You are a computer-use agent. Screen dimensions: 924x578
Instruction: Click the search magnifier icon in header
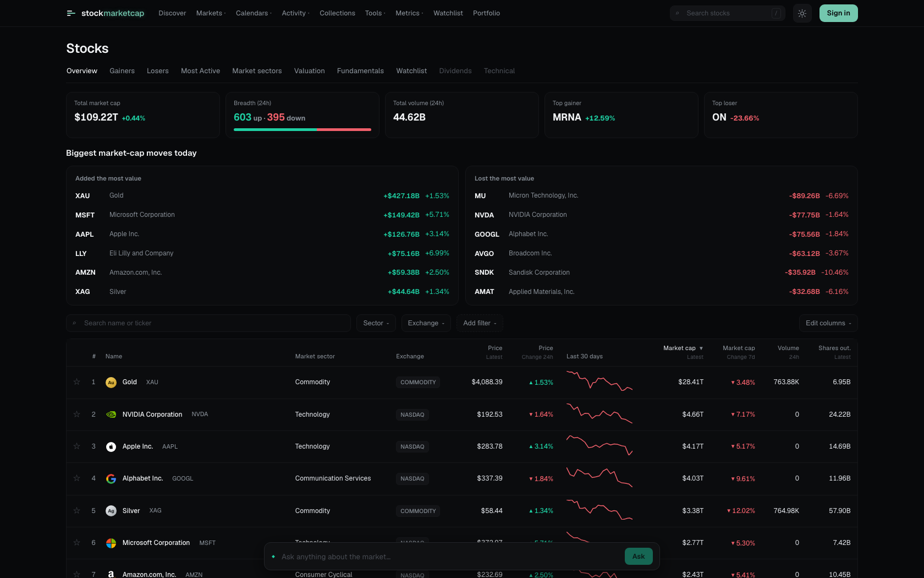click(678, 13)
